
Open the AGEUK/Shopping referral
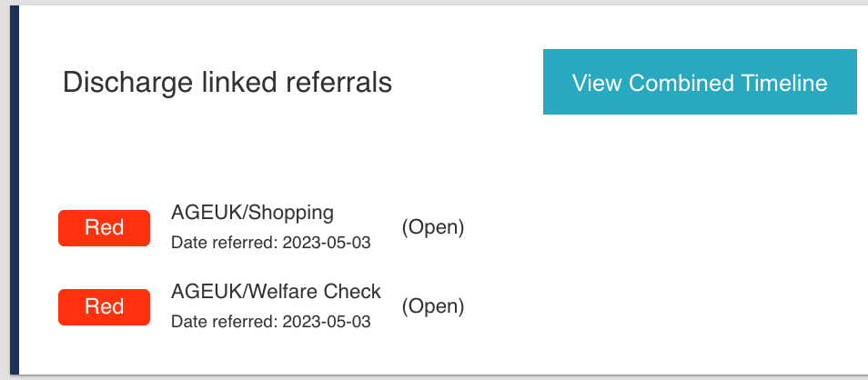pos(252,213)
